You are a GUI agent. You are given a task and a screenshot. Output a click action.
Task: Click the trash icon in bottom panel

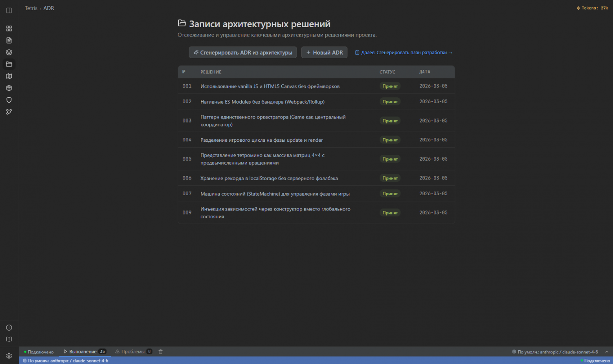[160, 351]
